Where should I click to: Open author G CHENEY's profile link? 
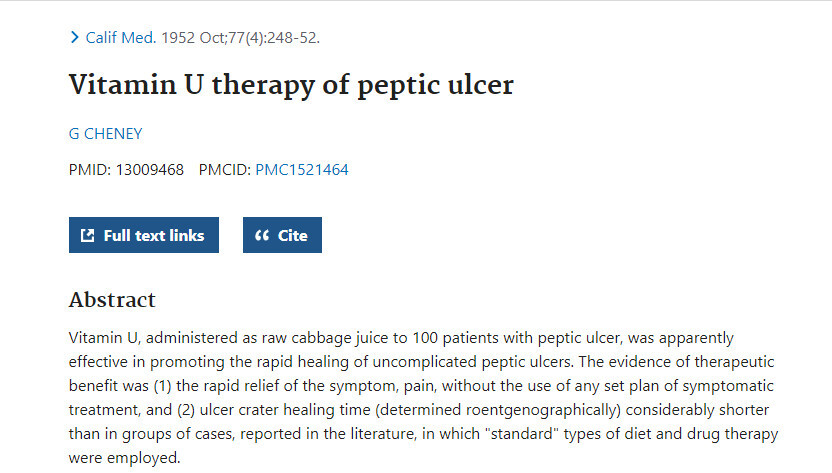(106, 134)
